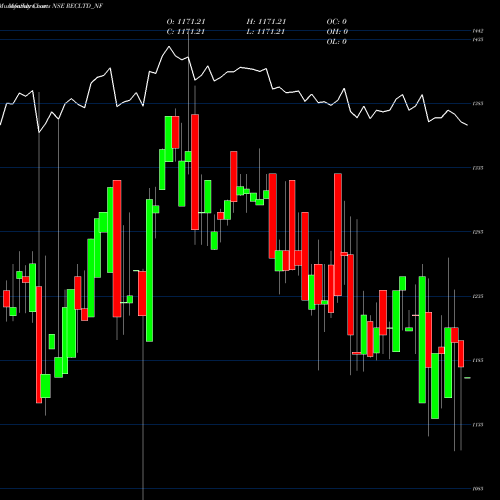Select the high value H: 1171.21
The height and width of the screenshot is (500, 500).
click(x=266, y=22)
